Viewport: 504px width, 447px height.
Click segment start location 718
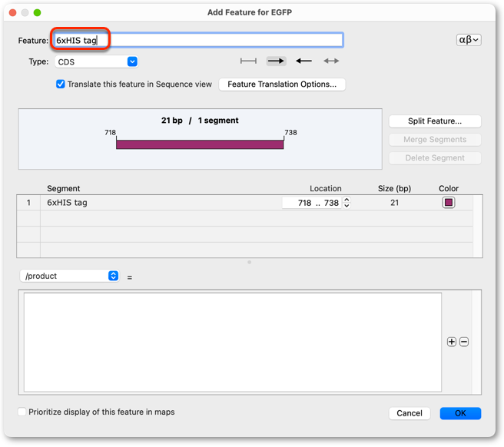[304, 203]
